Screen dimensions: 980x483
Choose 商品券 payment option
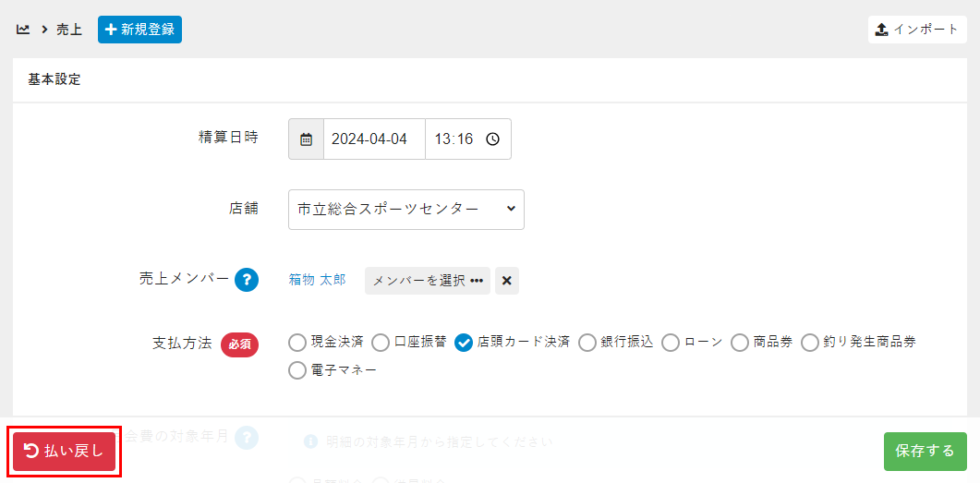(740, 343)
